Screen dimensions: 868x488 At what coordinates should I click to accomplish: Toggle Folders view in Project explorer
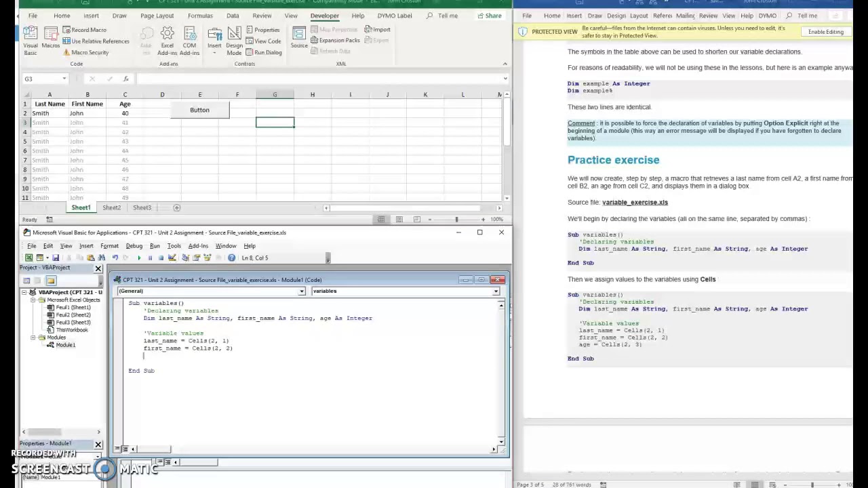[51, 280]
